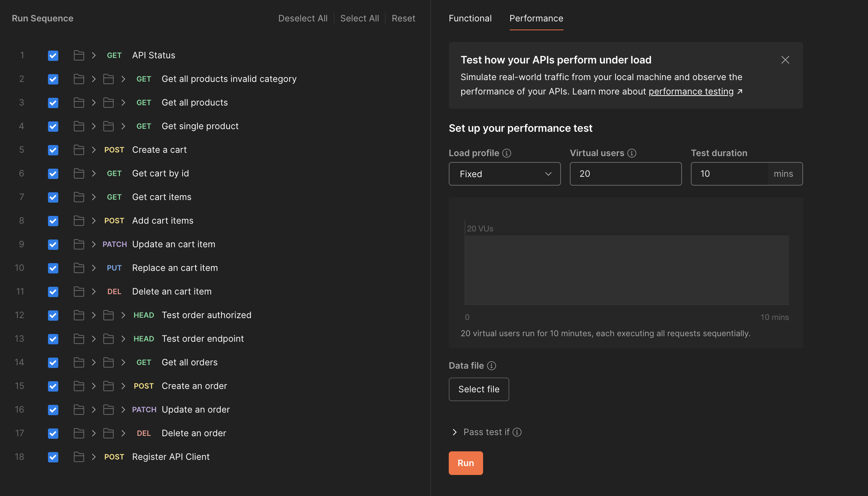Click the chevron next to Add cart items folder
Screen dimensions: 868x496
pos(94,221)
